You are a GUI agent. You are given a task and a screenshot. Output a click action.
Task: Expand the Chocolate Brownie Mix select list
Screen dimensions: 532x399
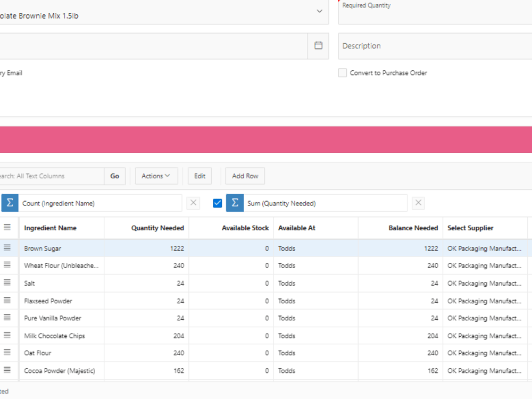pyautogui.click(x=319, y=11)
